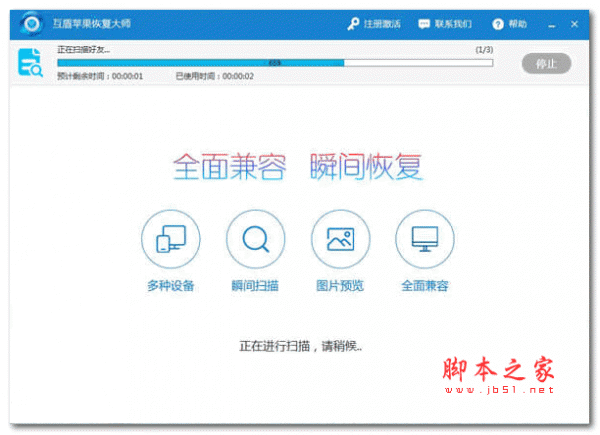Image resolution: width=600 pixels, height=435 pixels.
Task: Click the 全面兼容 monitor circle icon
Action: point(425,239)
